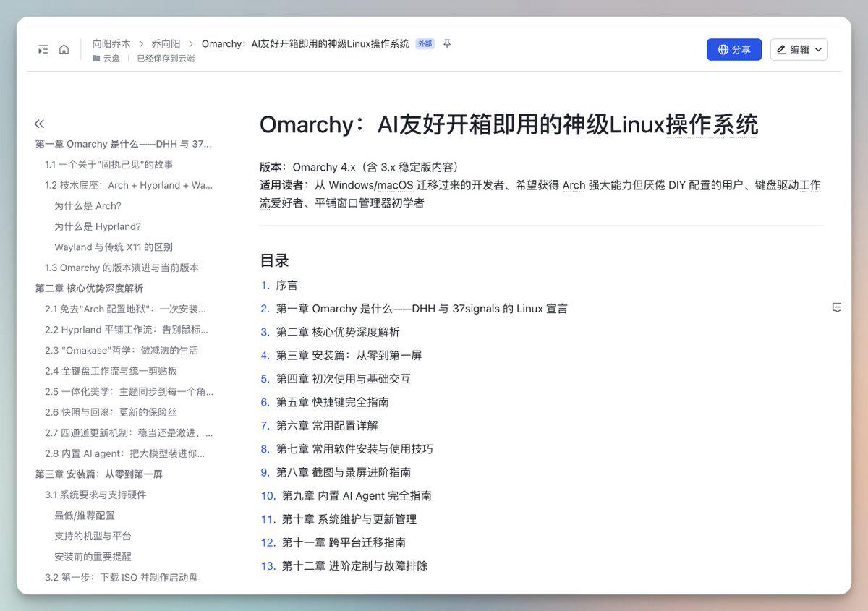Open contents entry 第一章 Omarchy 是什么
Screen dimensions: 868x611
click(x=422, y=309)
